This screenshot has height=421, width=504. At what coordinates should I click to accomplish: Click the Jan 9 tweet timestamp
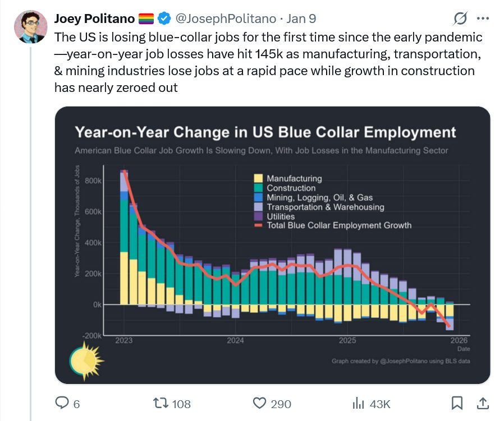point(301,18)
